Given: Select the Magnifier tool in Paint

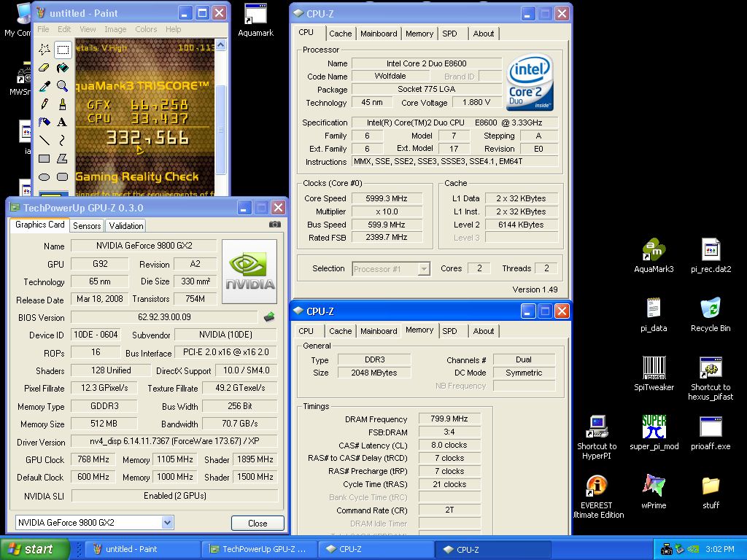Looking at the screenshot, I should (63, 86).
